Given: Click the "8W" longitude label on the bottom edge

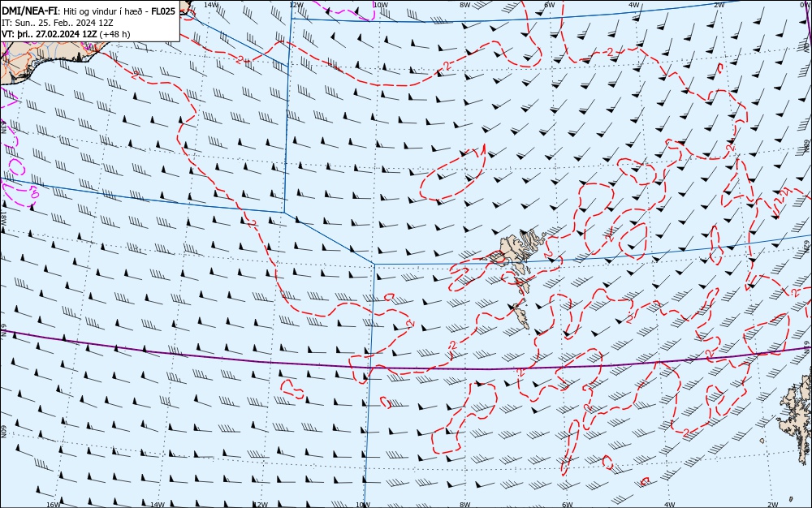Looking at the screenshot, I should (x=465, y=505).
